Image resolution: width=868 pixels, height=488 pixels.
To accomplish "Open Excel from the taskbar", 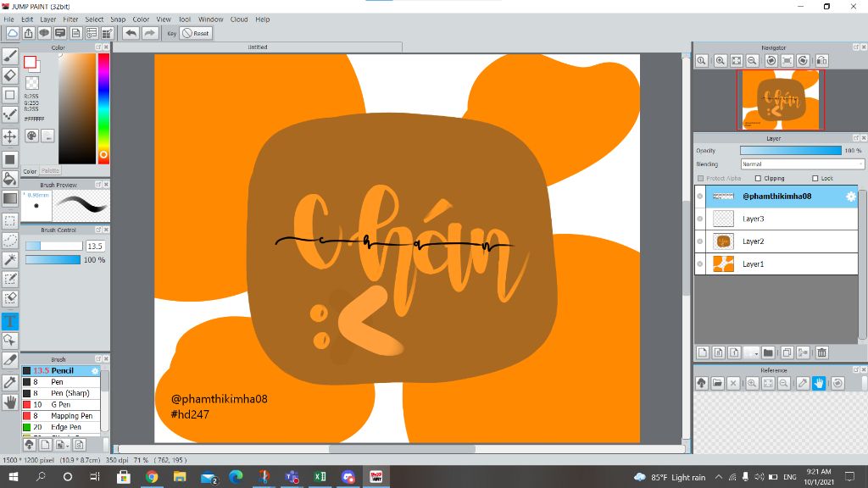I will coord(320,477).
